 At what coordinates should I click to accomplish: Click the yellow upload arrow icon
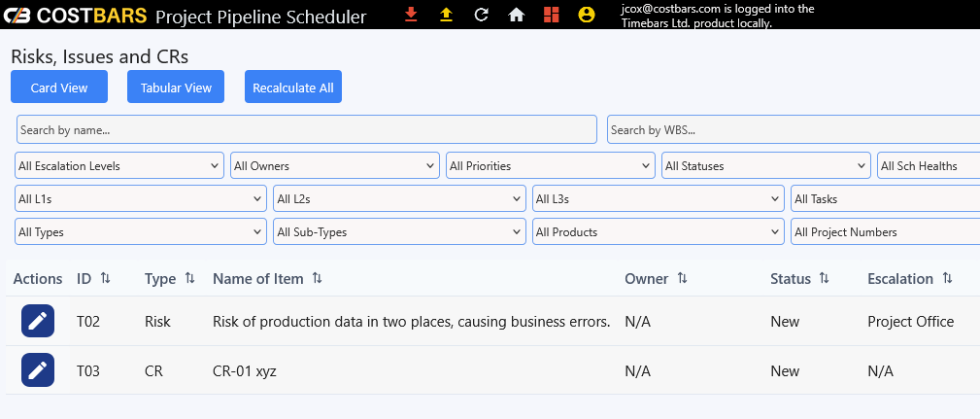tap(446, 15)
